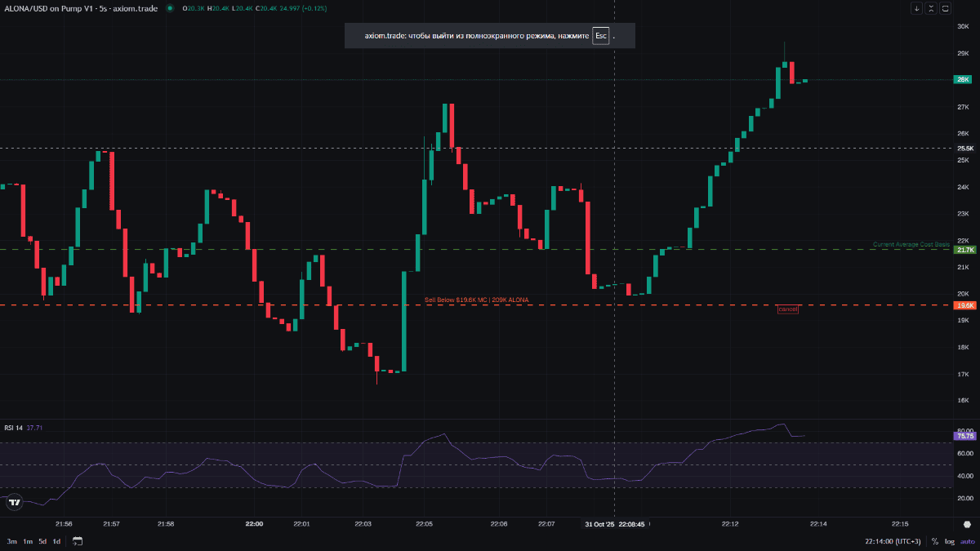The width and height of the screenshot is (980, 551).
Task: Click the TradingView logo on the chart
Action: click(x=13, y=504)
